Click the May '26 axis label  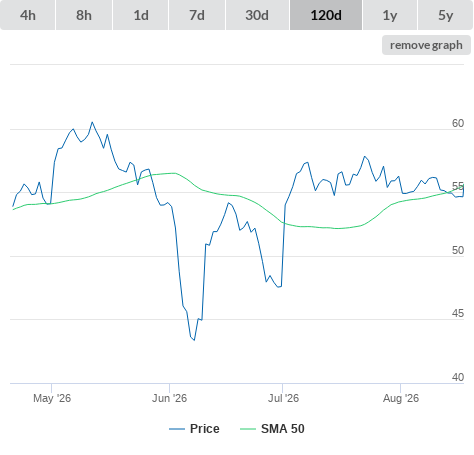click(52, 398)
